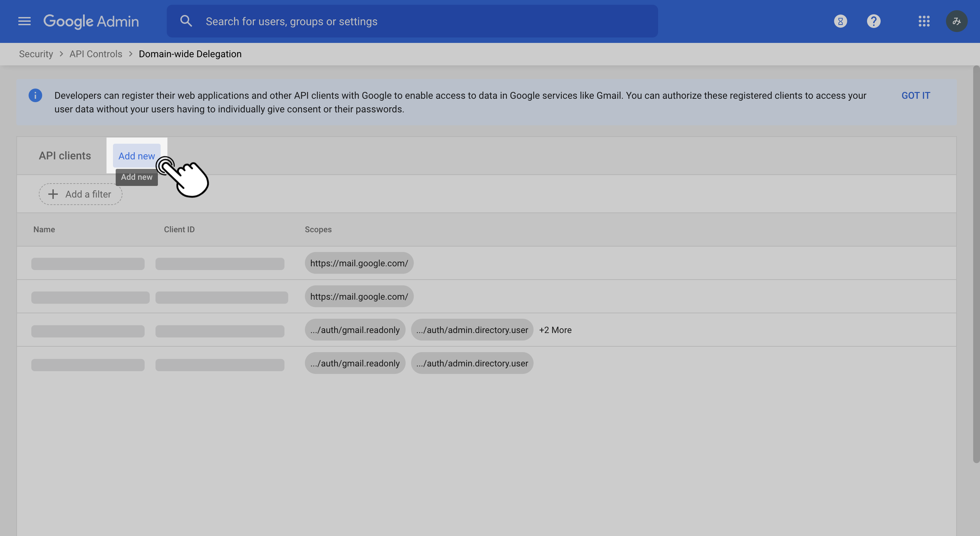Dismiss banner with GOT IT
980x536 pixels.
tap(915, 96)
